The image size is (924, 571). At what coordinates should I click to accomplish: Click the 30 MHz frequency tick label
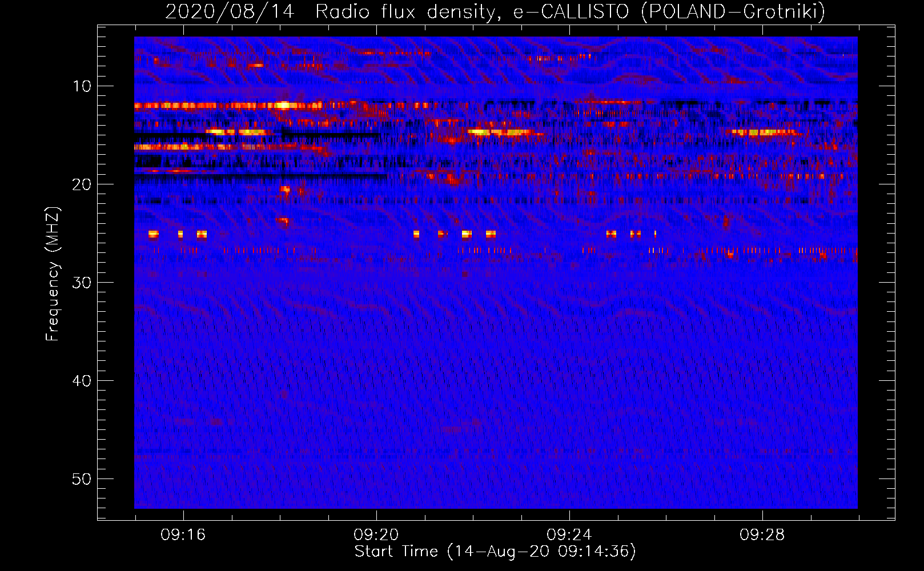pyautogui.click(x=82, y=283)
